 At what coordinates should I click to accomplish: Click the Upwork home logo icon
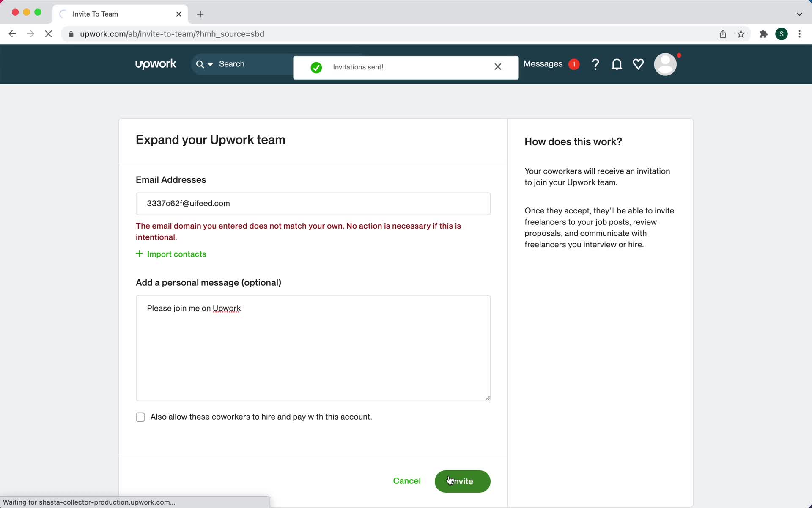[x=155, y=64]
